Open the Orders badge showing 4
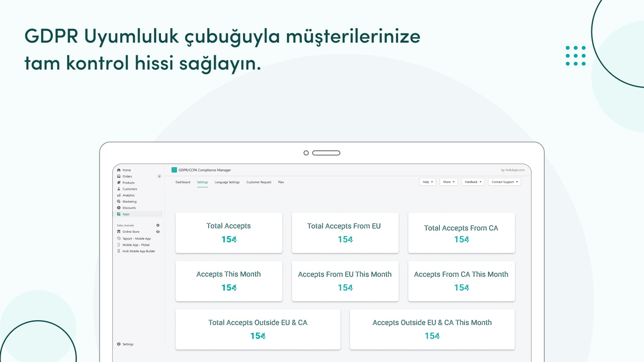 159,176
